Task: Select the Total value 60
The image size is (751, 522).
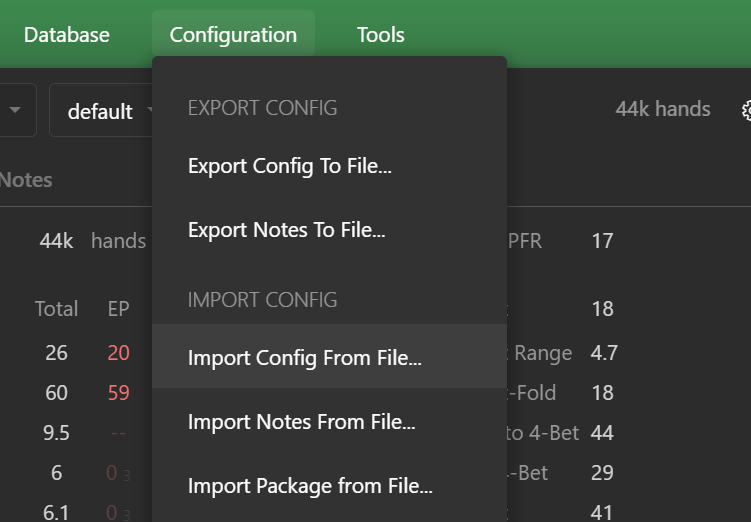Action: click(x=57, y=393)
